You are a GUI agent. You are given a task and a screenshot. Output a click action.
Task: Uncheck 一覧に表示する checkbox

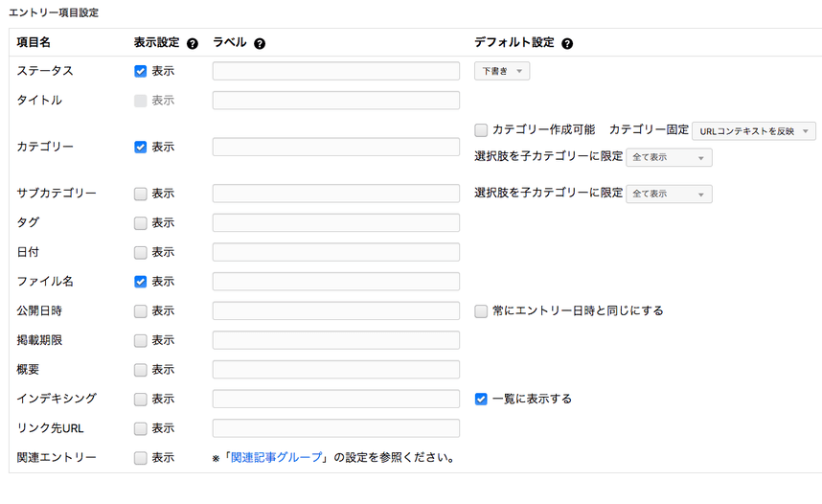pyautogui.click(x=481, y=399)
